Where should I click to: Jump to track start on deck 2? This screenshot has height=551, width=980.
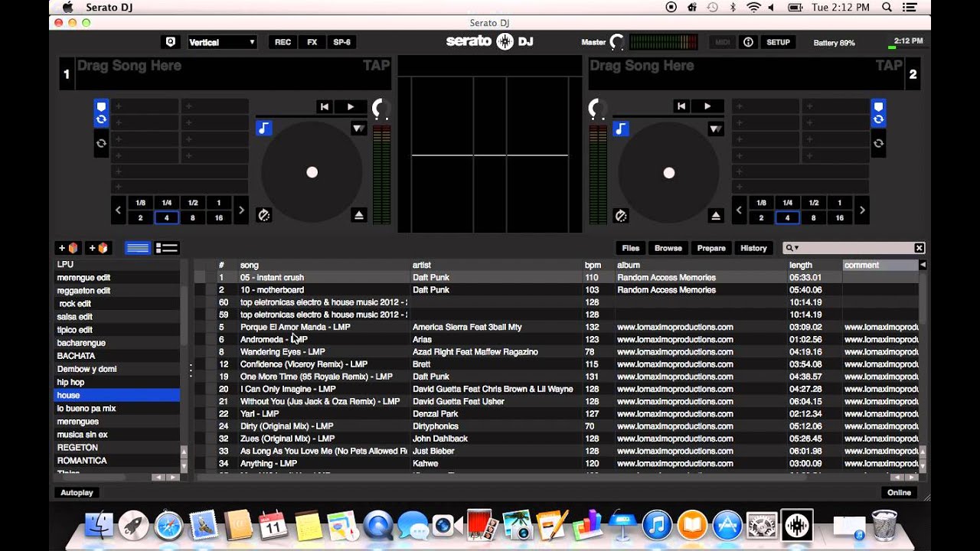[681, 106]
